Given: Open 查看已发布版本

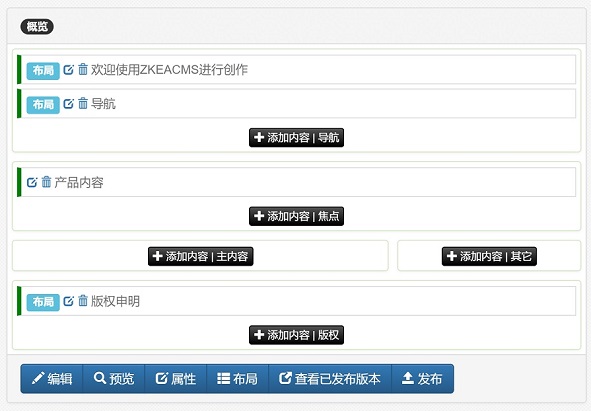Looking at the screenshot, I should 330,379.
